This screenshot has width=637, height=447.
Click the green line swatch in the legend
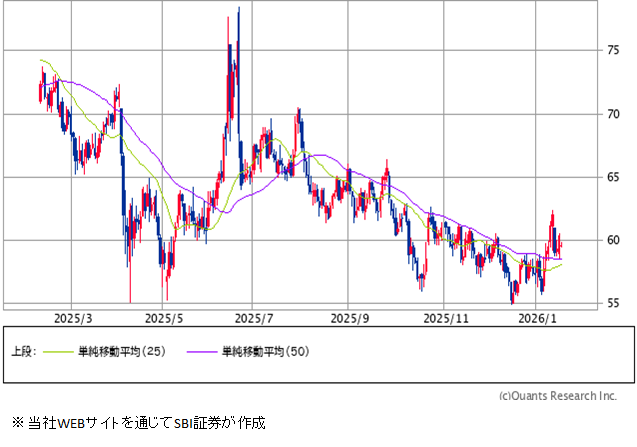point(58,351)
